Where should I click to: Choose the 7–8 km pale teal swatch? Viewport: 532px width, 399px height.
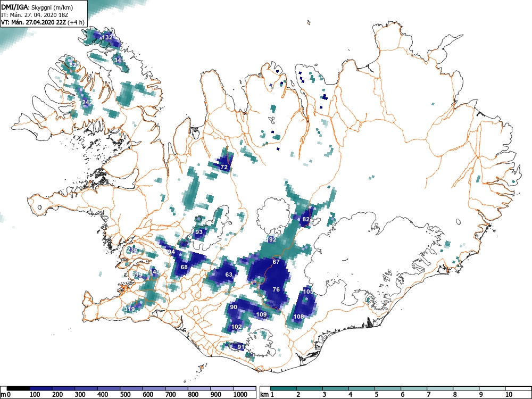[440, 388]
